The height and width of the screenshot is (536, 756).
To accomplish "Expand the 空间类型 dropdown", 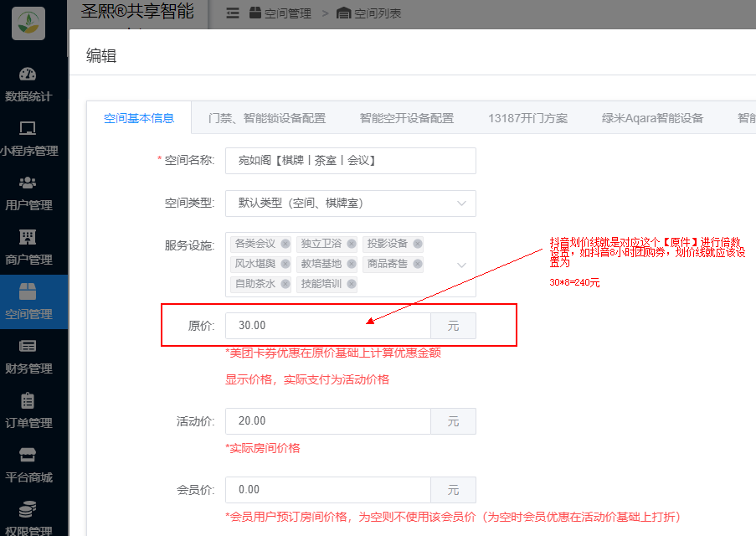I will coord(461,204).
